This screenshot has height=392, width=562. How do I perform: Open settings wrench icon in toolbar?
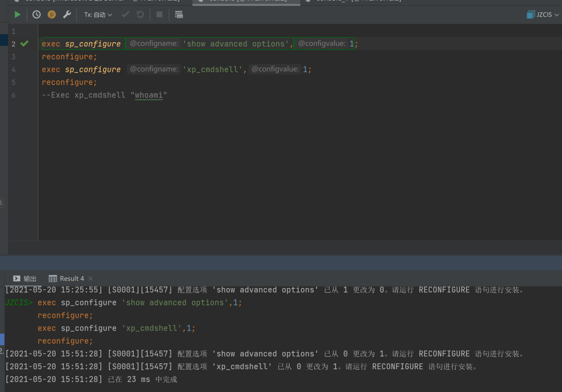[67, 15]
